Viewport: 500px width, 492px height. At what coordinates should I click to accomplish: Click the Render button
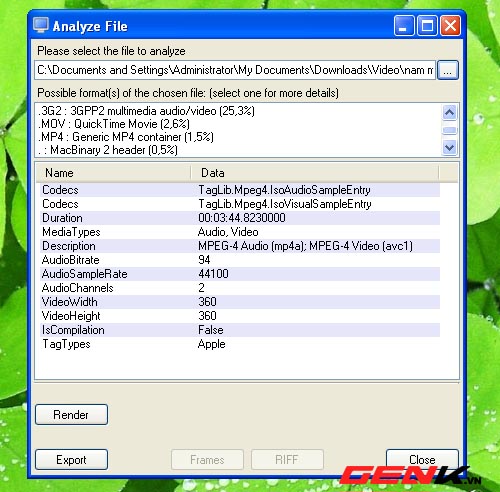(71, 415)
